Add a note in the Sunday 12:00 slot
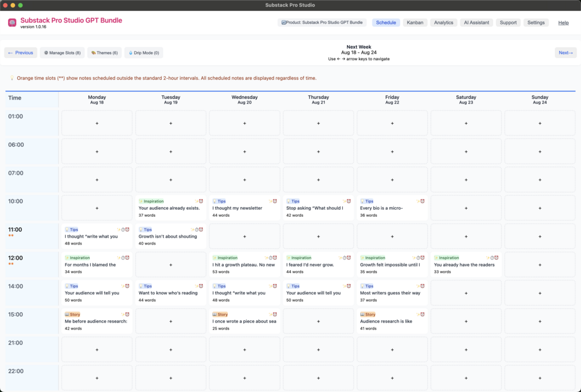The image size is (581, 392). [x=540, y=265]
